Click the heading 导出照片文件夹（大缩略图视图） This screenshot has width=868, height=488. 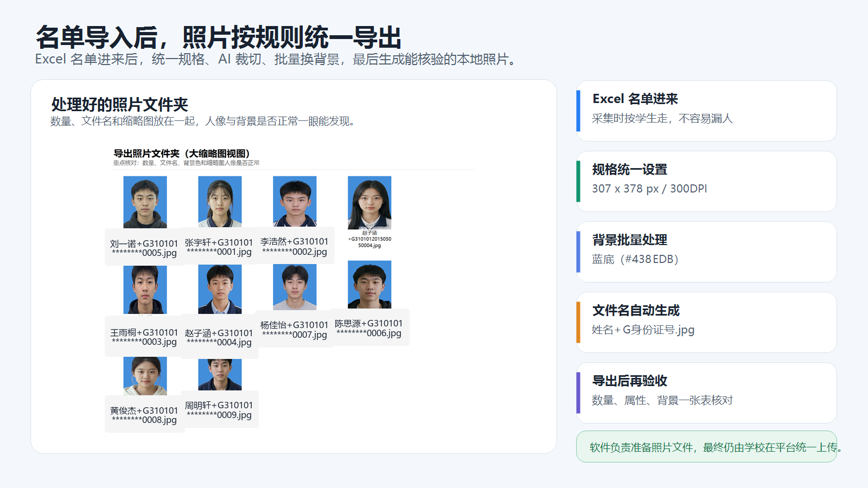[182, 153]
